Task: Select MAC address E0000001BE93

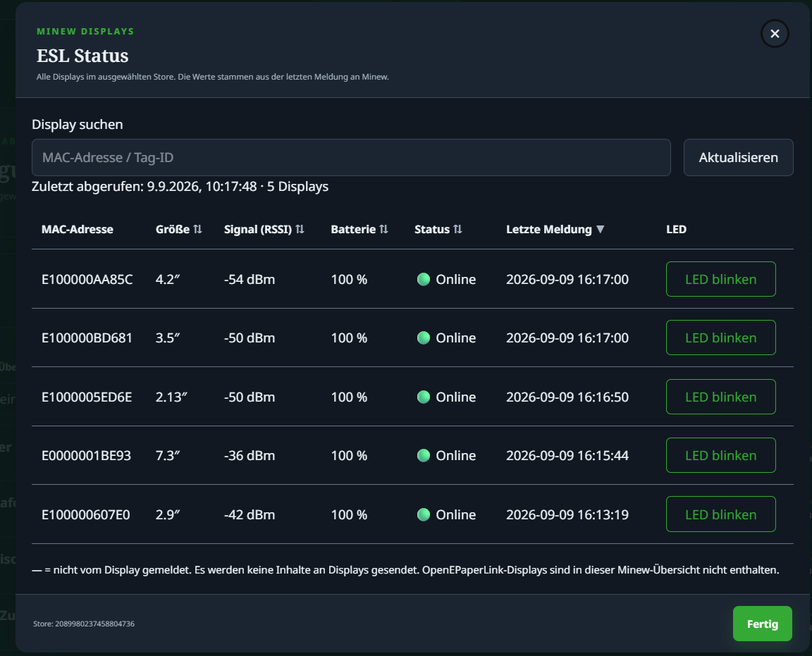Action: tap(86, 456)
